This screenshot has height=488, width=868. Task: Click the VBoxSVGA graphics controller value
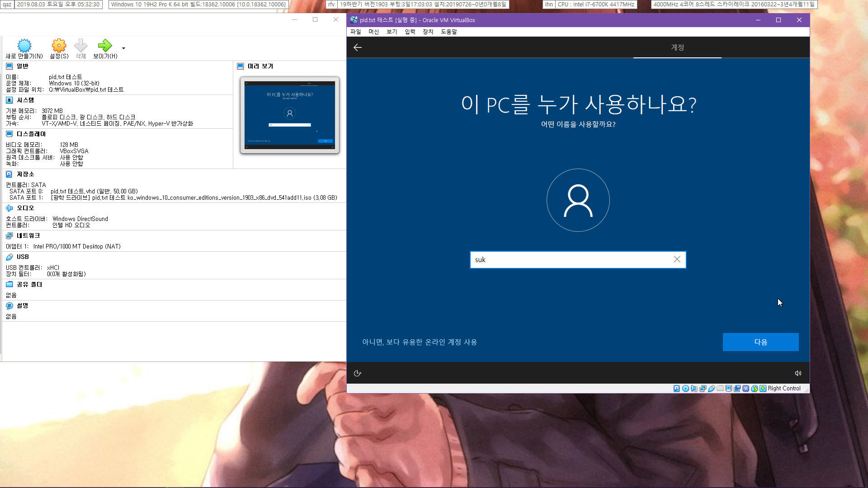(74, 151)
